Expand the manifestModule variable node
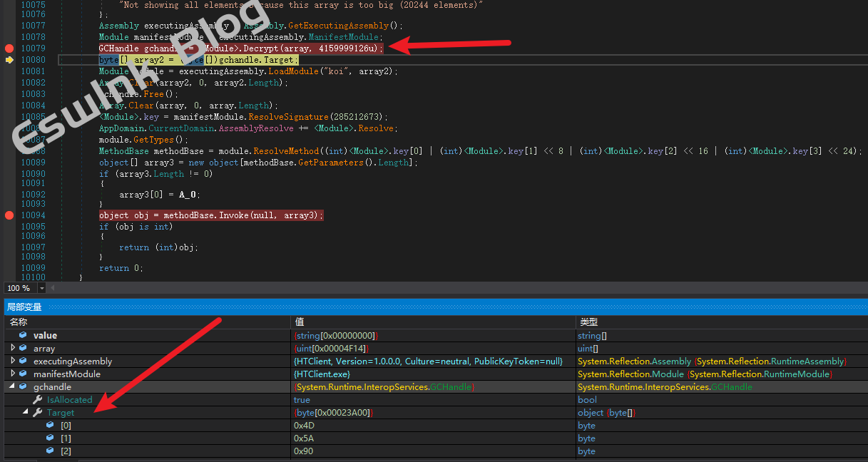 pyautogui.click(x=13, y=374)
